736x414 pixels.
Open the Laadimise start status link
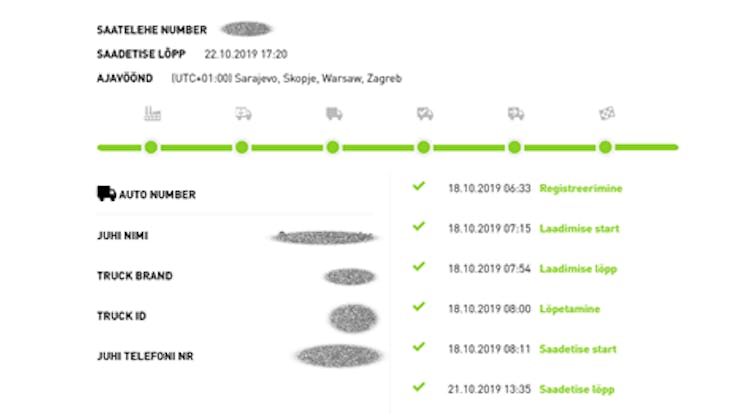tap(579, 229)
